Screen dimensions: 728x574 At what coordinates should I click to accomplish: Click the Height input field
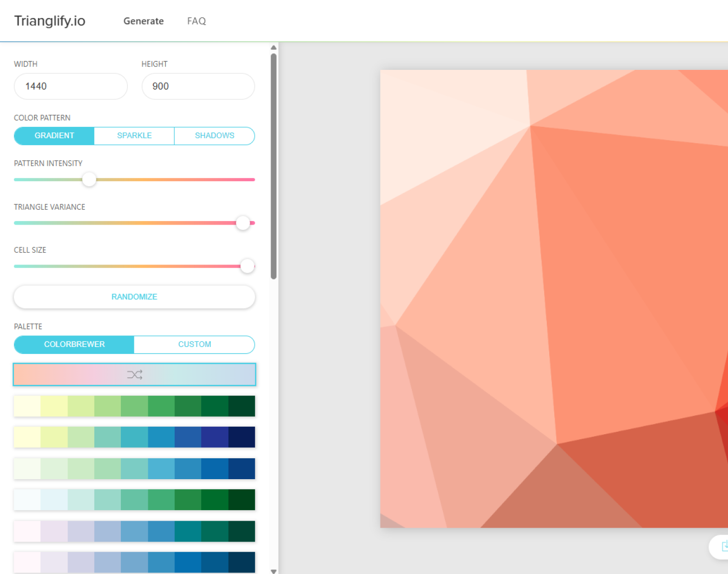click(x=198, y=86)
